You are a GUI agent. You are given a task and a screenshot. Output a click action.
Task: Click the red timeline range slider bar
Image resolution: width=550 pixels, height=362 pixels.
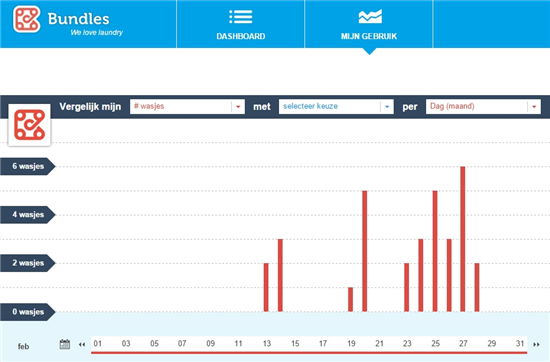coord(309,352)
